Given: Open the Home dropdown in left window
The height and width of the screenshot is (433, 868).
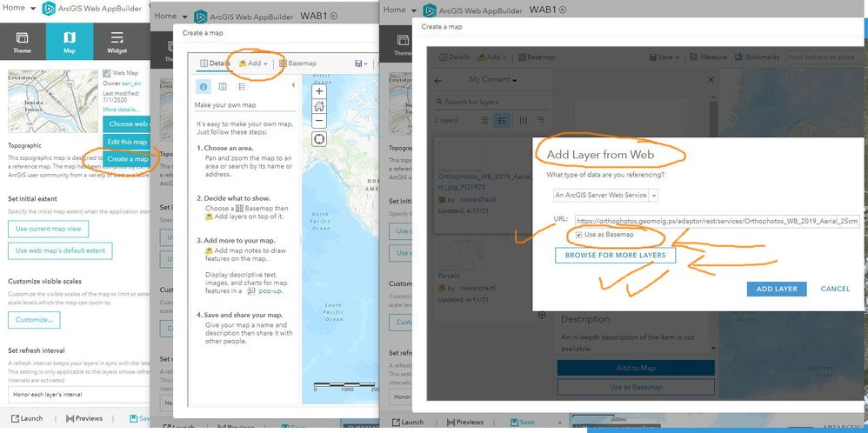Looking at the screenshot, I should (19, 9).
